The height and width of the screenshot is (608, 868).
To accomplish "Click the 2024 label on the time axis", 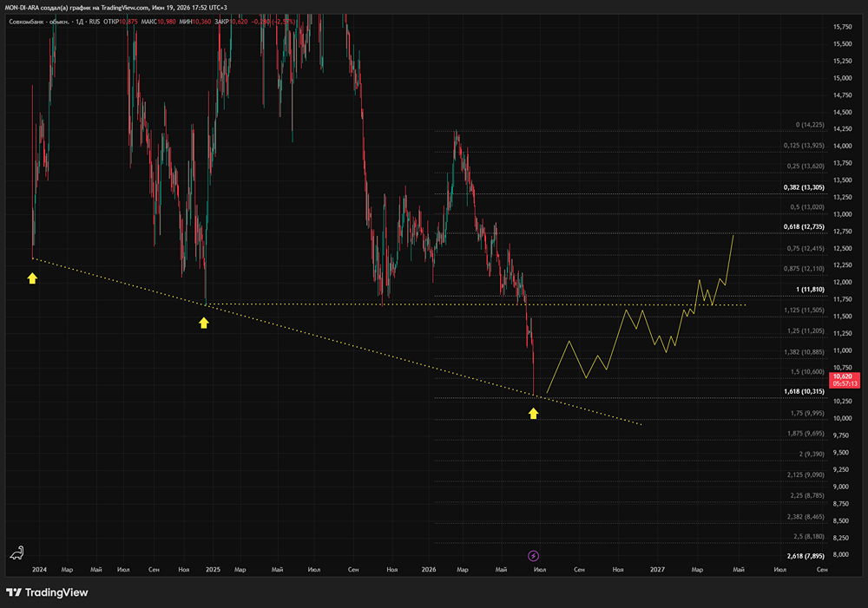I will [x=39, y=569].
